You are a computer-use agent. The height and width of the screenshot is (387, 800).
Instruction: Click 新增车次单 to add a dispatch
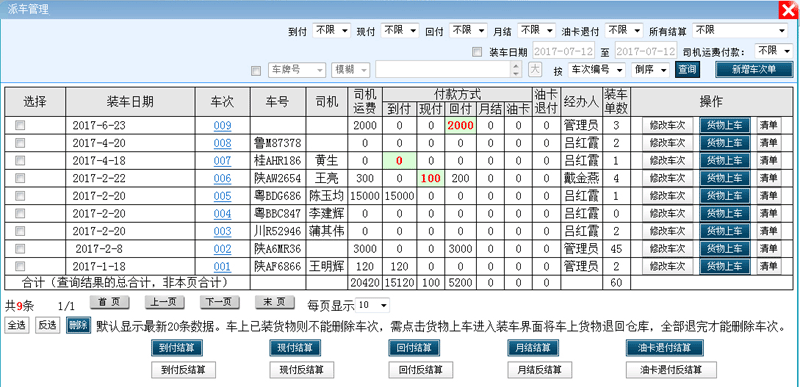tap(754, 69)
